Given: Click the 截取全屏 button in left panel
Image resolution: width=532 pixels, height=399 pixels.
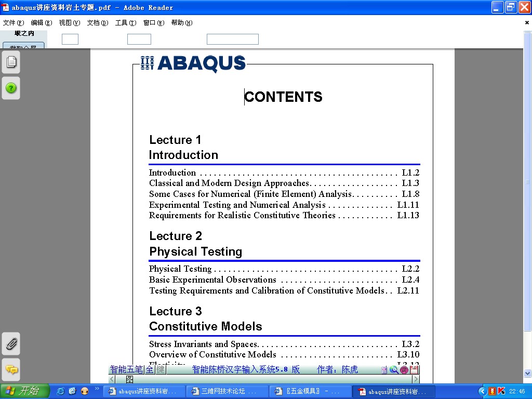Looking at the screenshot, I should (23, 46).
